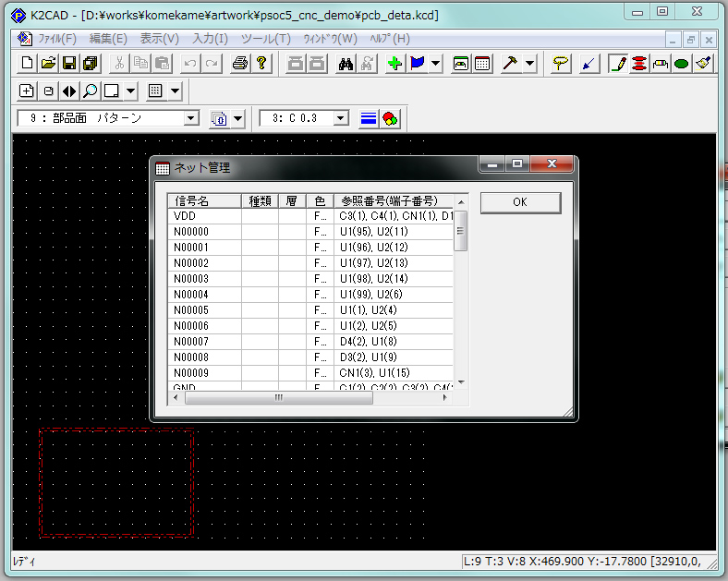The height and width of the screenshot is (581, 728).
Task: Click the binoculars Find icon
Action: [346, 63]
